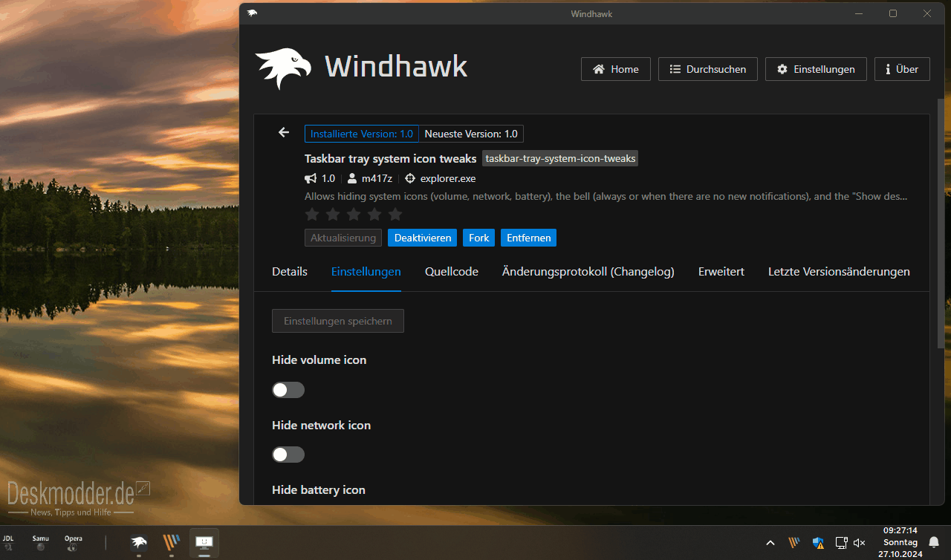
Task: Open the notification bell icon
Action: (934, 543)
